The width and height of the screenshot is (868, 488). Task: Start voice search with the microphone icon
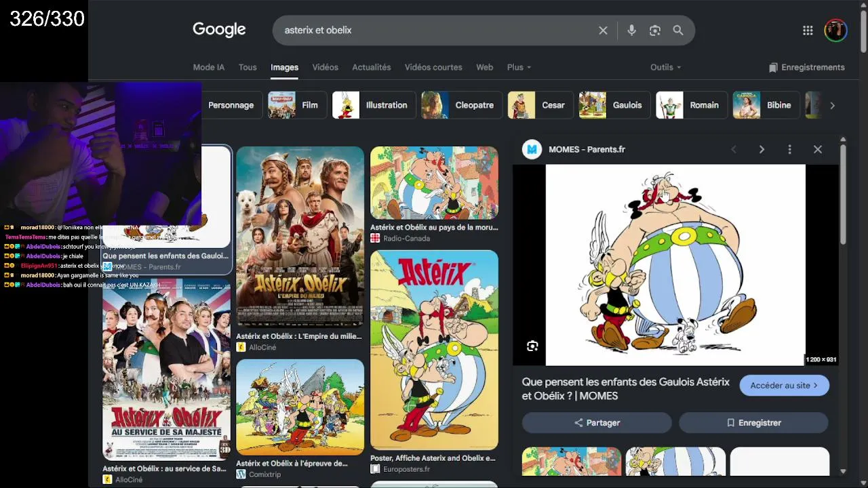(x=631, y=30)
